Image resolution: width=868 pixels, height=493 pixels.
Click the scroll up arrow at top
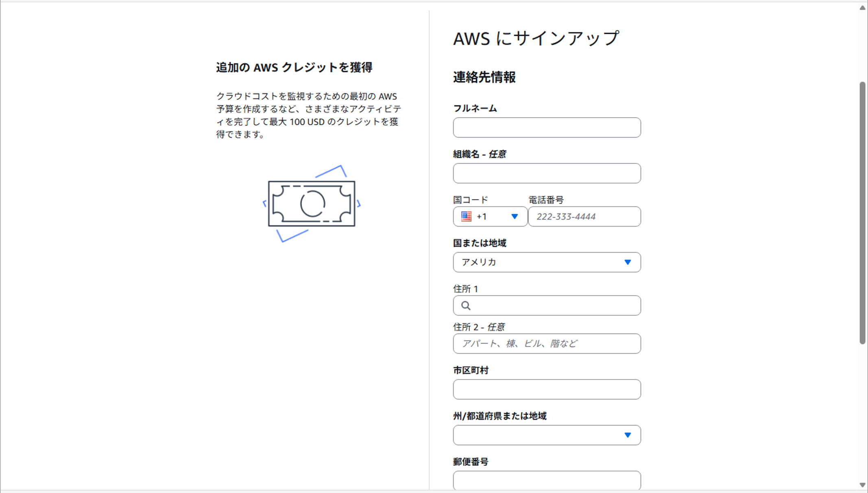tap(862, 8)
